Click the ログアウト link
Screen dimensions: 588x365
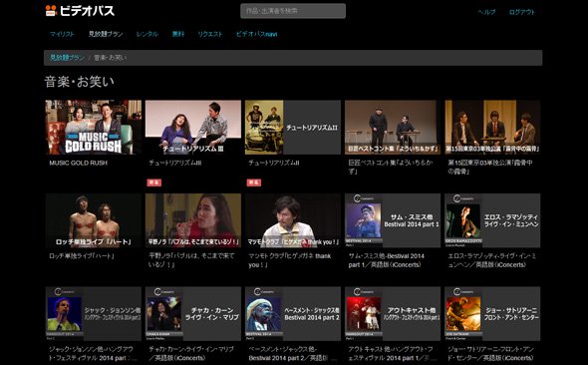click(x=521, y=12)
